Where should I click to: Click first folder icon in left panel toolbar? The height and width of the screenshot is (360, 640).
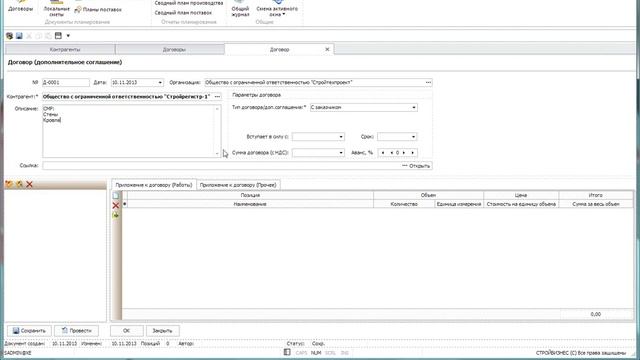pyautogui.click(x=9, y=184)
